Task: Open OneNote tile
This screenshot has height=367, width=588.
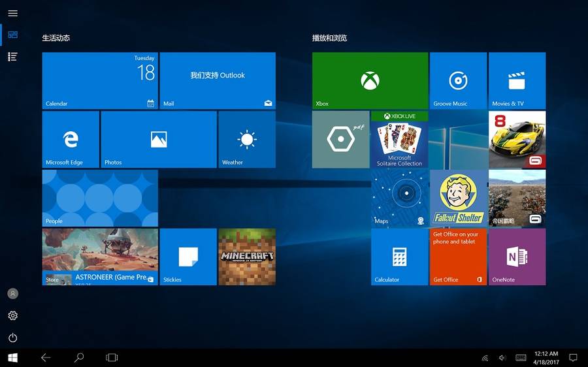Action: point(517,257)
